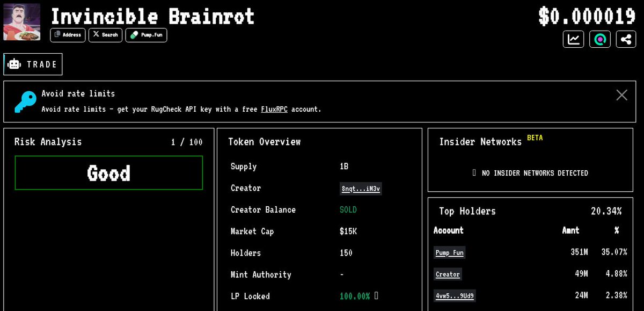Click the Mint Authority label
The image size is (644, 311).
pos(261,274)
